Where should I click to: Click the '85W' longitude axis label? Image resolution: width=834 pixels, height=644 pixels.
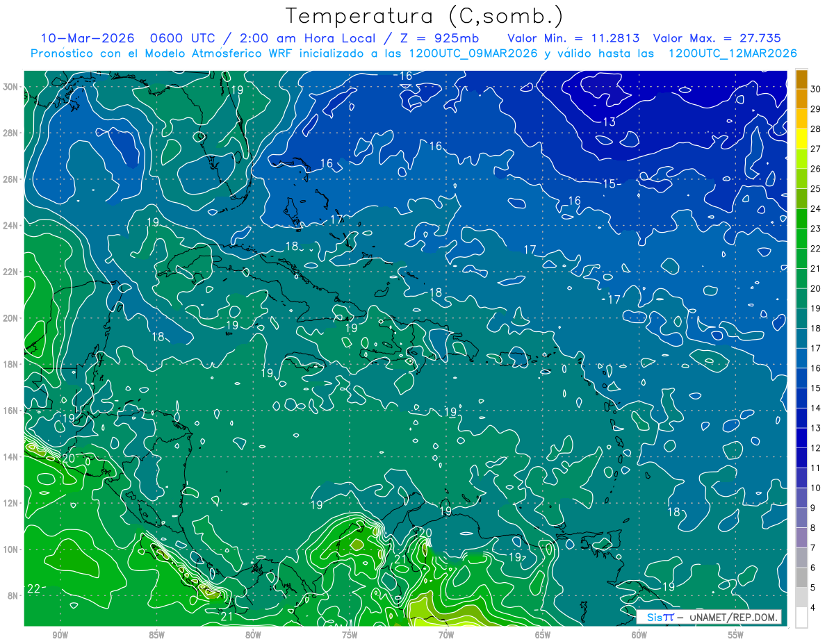(156, 635)
